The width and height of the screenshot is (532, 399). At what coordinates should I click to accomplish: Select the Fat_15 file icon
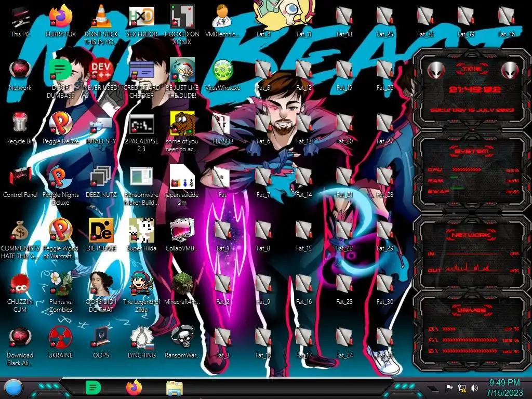303,235
